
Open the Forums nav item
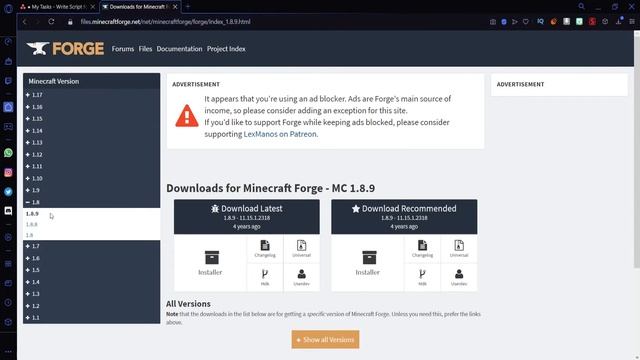(x=123, y=49)
